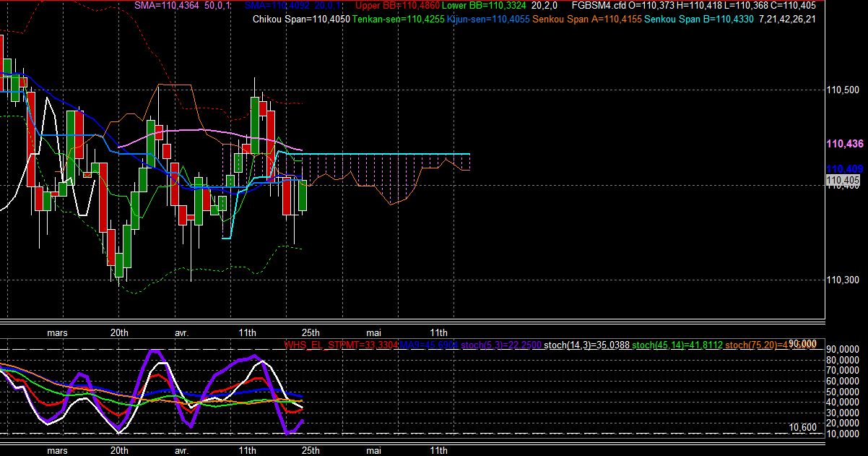Click 70,0000 on the stochastic scale
Screen dimensions: 868x456
pos(843,370)
